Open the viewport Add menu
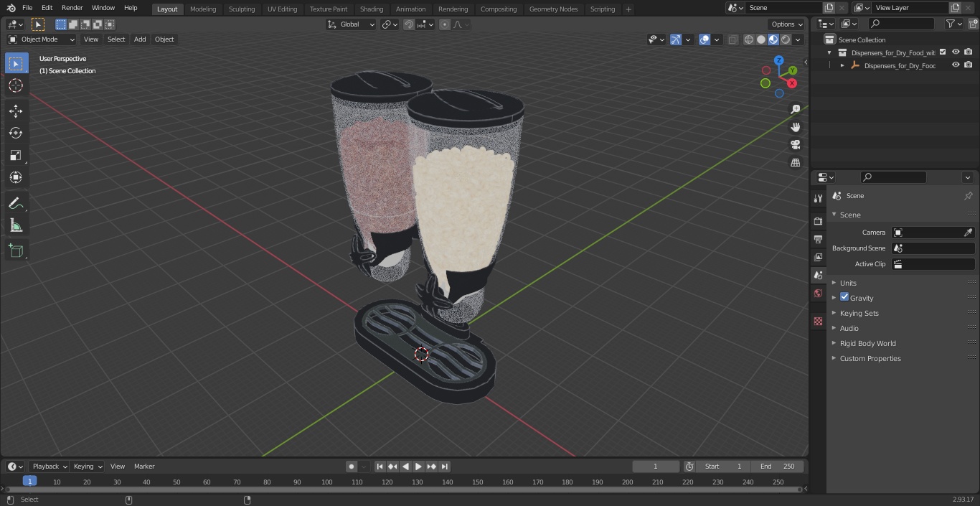The height and width of the screenshot is (506, 980). (140, 39)
